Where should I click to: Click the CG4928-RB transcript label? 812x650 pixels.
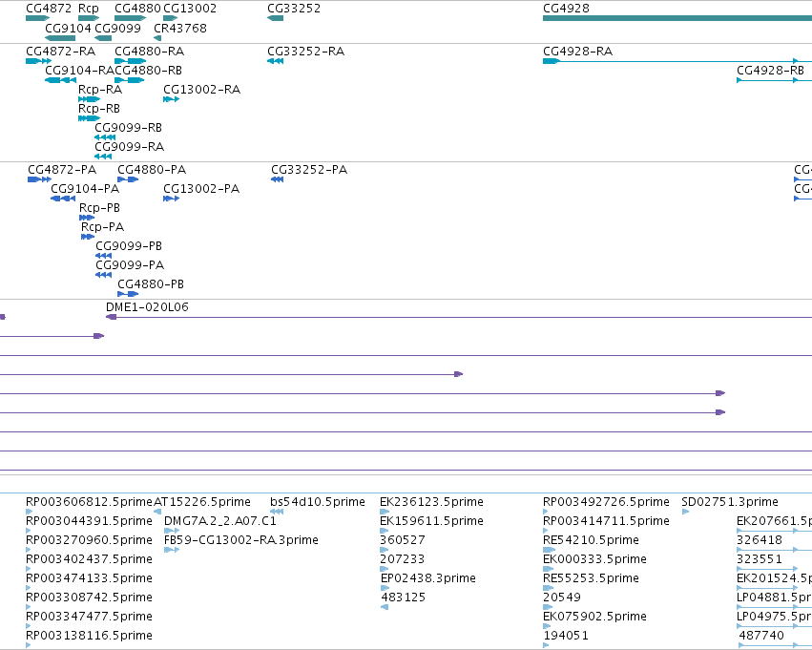(x=770, y=71)
